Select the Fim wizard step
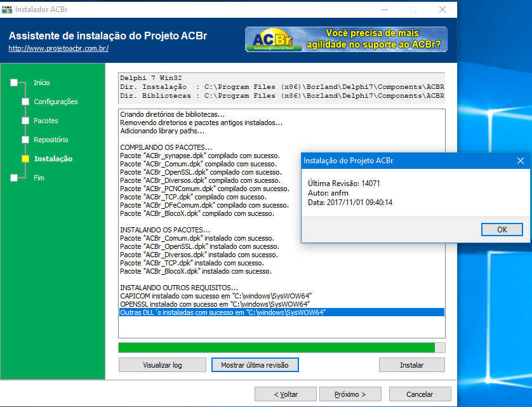Viewport: 532px width, 407px height. click(39, 178)
